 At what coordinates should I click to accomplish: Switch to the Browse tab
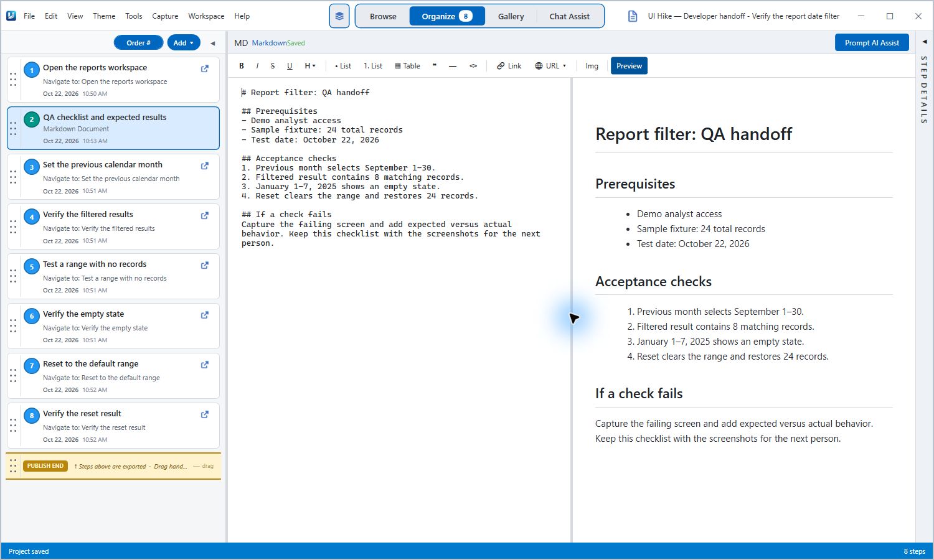[383, 16]
